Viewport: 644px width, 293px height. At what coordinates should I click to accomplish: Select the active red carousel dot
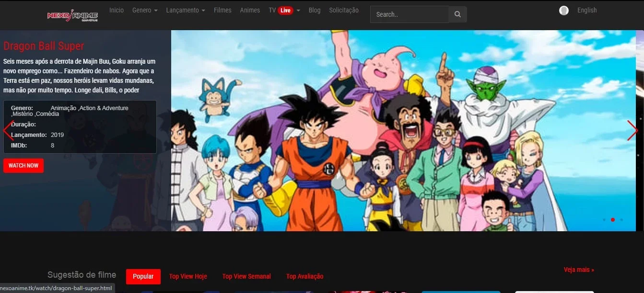[612, 220]
